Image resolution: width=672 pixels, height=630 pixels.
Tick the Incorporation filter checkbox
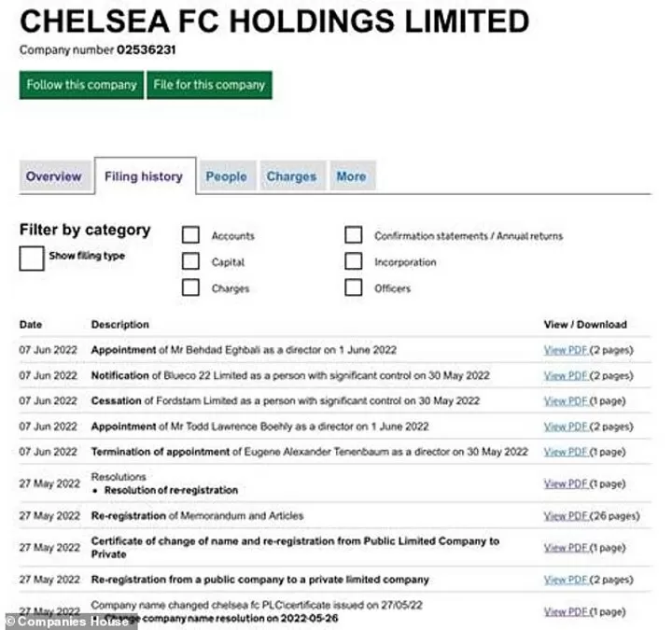[353, 261]
